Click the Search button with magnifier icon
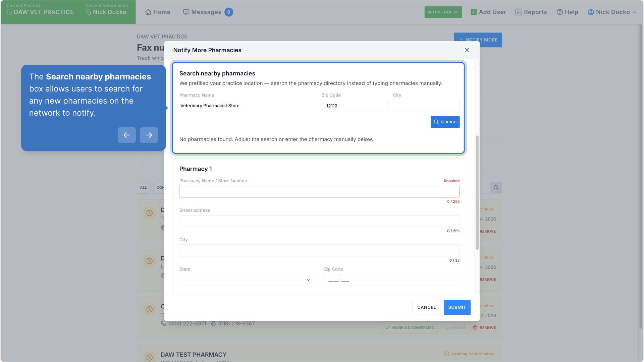This screenshot has width=644, height=362. click(445, 122)
